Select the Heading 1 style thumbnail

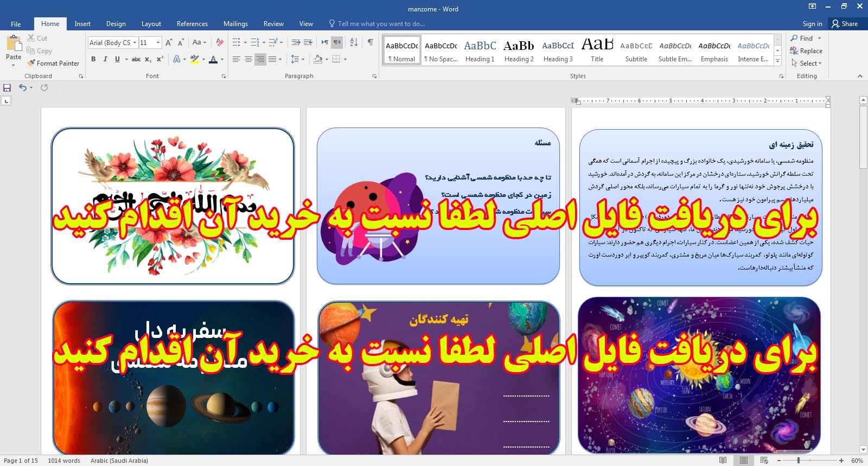click(x=480, y=51)
